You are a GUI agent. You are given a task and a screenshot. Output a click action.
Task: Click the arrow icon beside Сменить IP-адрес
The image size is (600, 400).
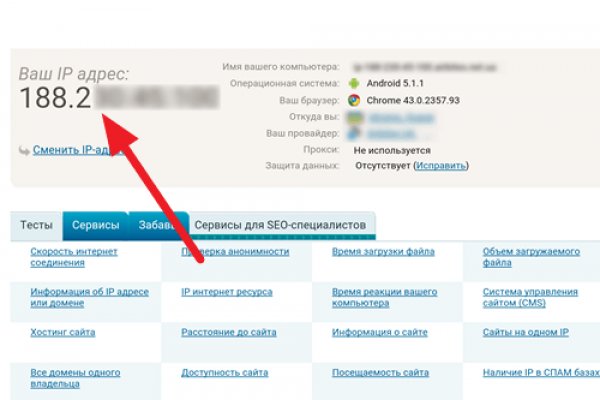tap(24, 151)
